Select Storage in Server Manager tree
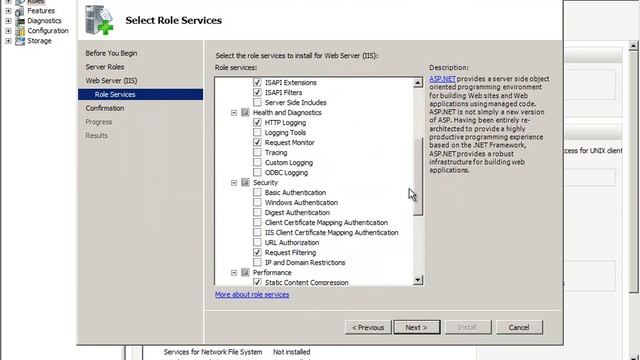Screen dimensions: 640x360 click(x=39, y=41)
